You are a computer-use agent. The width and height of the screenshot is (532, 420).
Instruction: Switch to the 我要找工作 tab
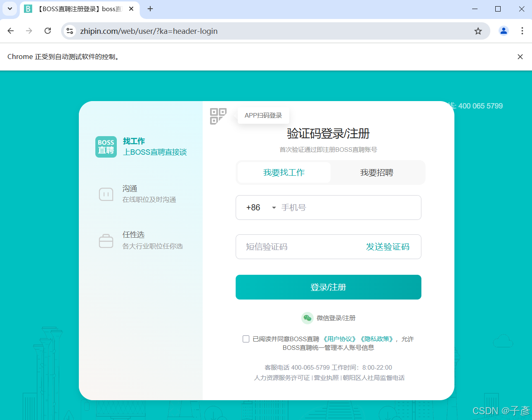click(284, 172)
